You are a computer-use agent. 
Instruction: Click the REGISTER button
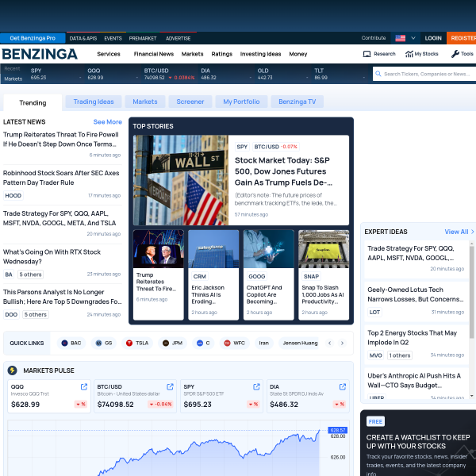462,38
